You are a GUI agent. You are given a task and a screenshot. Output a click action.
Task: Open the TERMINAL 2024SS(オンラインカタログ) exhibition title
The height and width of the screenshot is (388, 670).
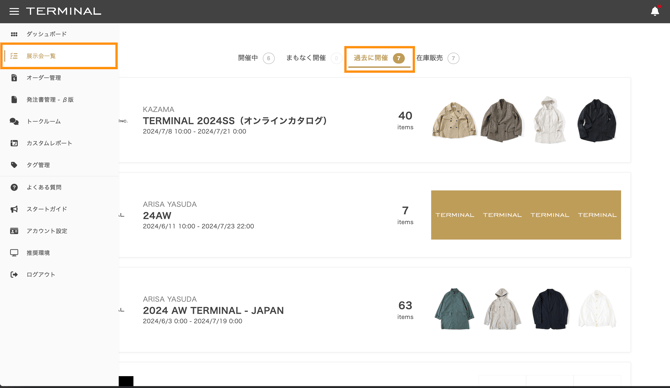[x=235, y=121]
